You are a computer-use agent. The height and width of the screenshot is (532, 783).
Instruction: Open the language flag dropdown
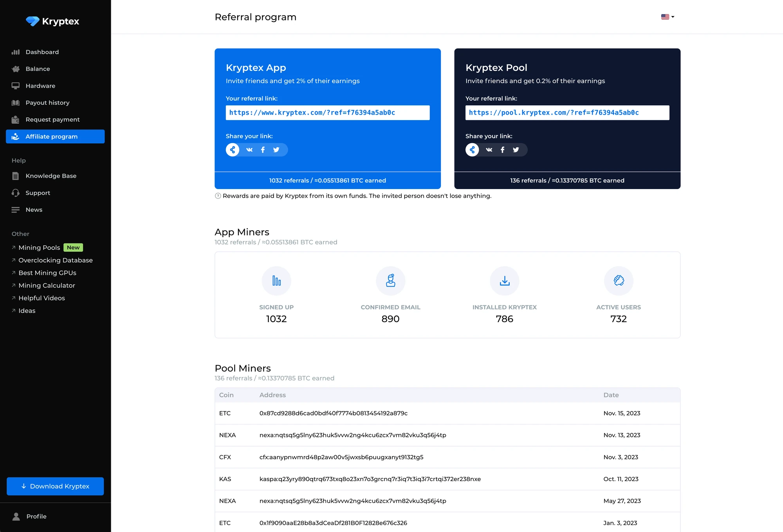pos(668,17)
